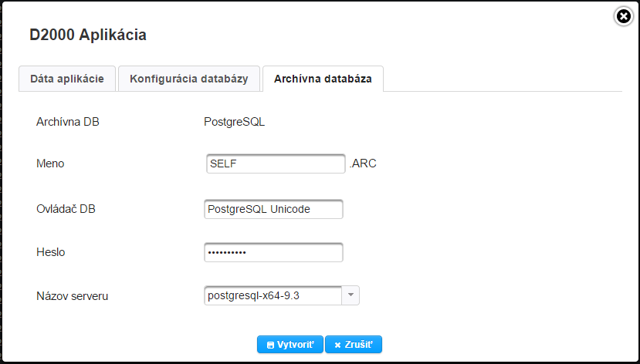Select the Archívna databáza tab
The image size is (640, 364).
(x=323, y=79)
